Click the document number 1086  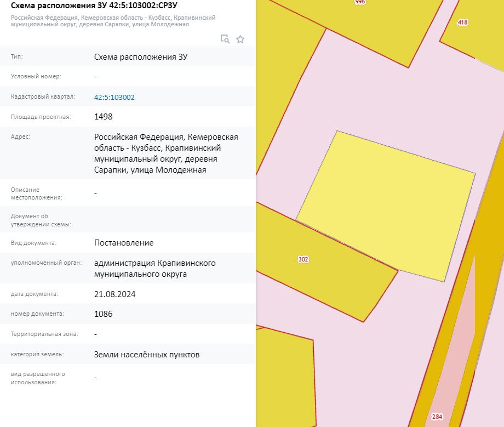[x=103, y=314]
